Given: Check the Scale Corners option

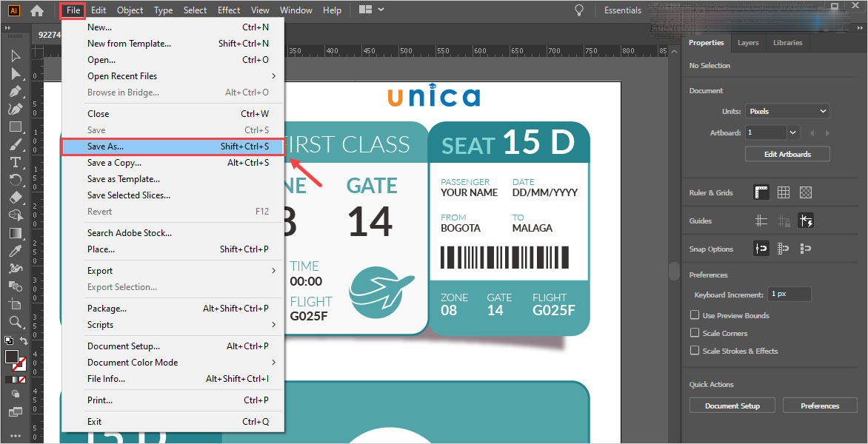Looking at the screenshot, I should pos(695,333).
